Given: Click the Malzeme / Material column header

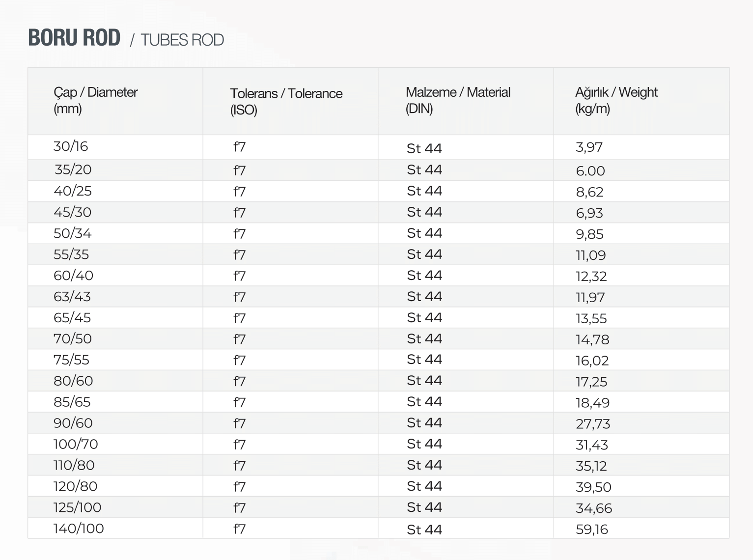Looking at the screenshot, I should point(458,100).
